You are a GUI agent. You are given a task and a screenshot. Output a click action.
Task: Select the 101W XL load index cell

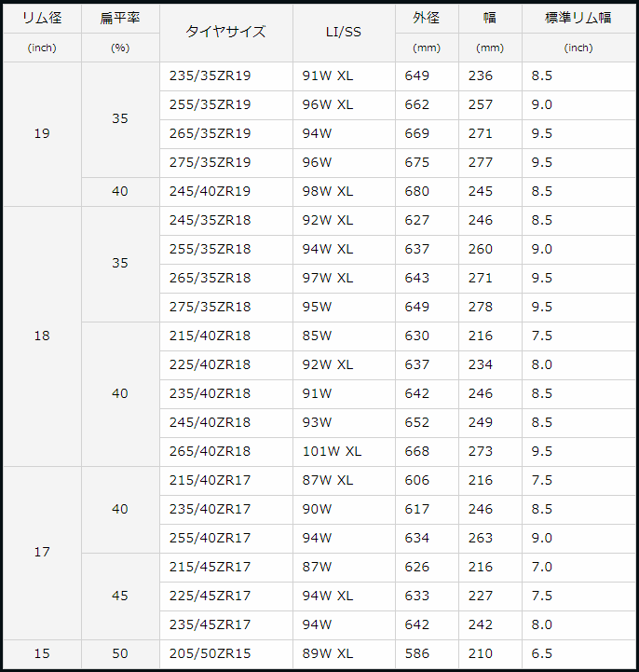coord(333,452)
